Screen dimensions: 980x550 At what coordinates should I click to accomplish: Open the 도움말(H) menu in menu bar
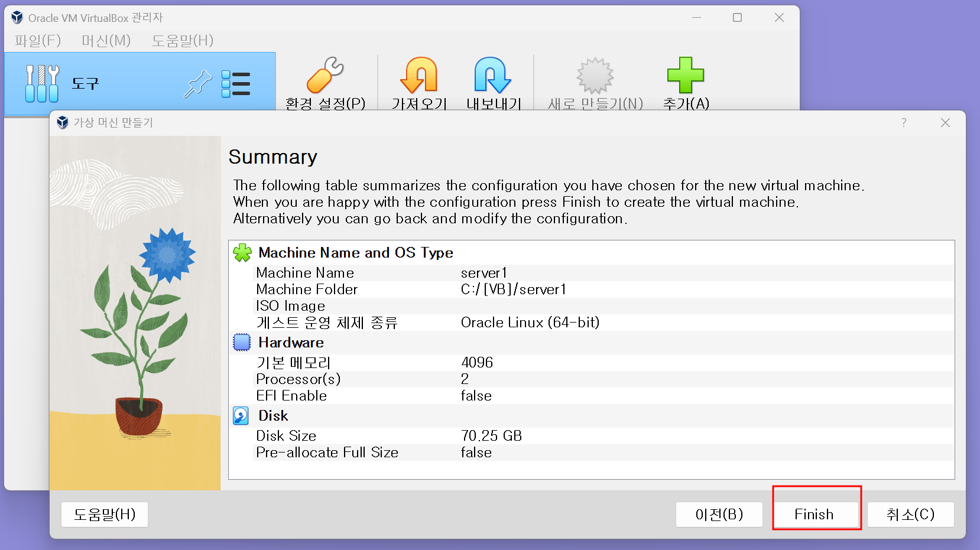tap(182, 41)
